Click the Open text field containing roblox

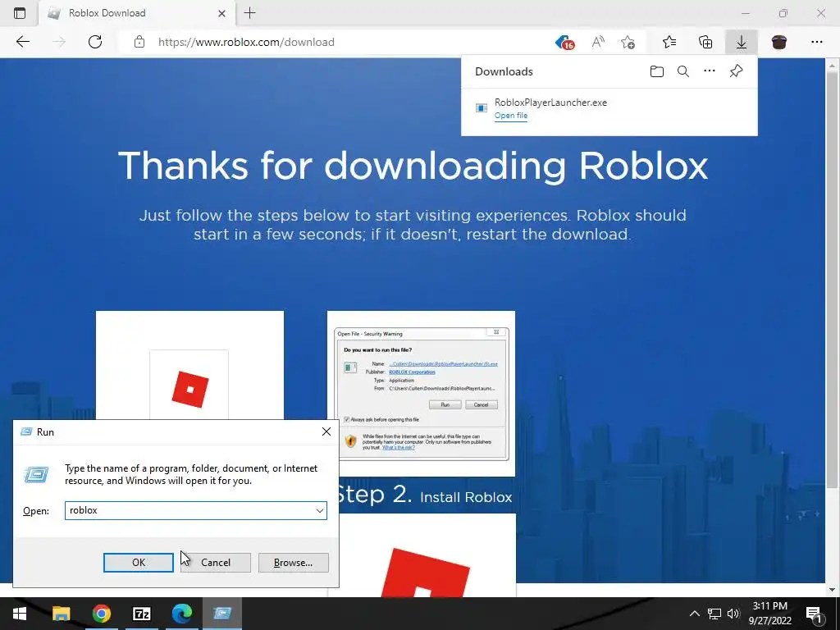[x=195, y=510]
